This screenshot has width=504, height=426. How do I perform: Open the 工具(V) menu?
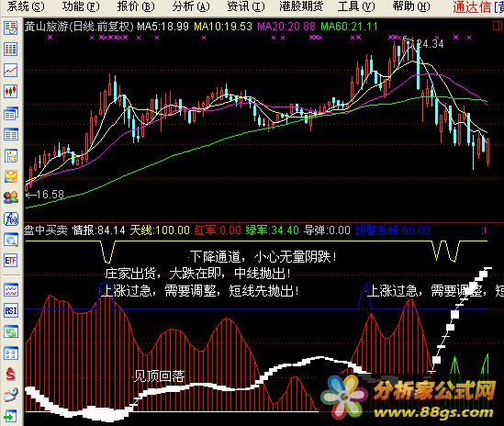click(x=356, y=6)
